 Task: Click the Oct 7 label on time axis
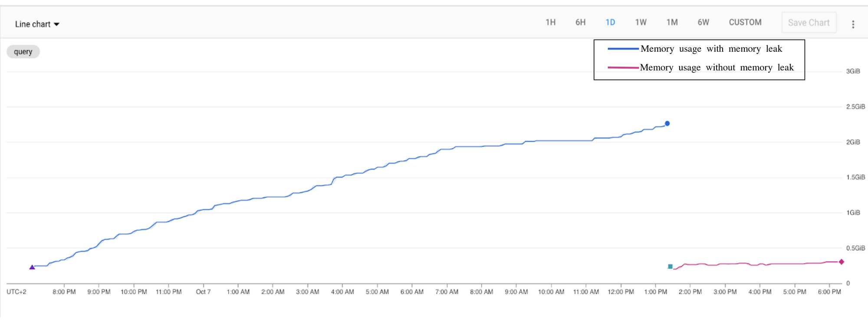(x=203, y=292)
